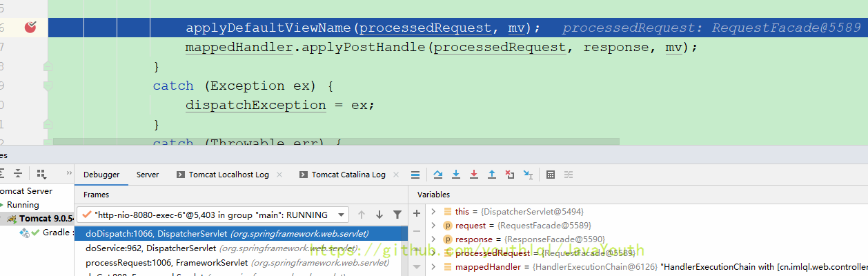This screenshot has height=276, width=868.
Task: Toggle the breakpoint on the applyDefaultViewName line
Action: (x=30, y=28)
